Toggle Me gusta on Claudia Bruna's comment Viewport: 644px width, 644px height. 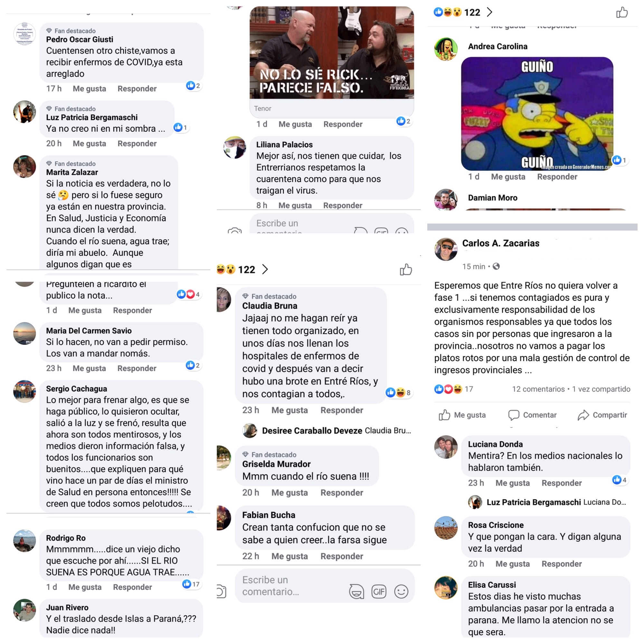click(x=289, y=410)
